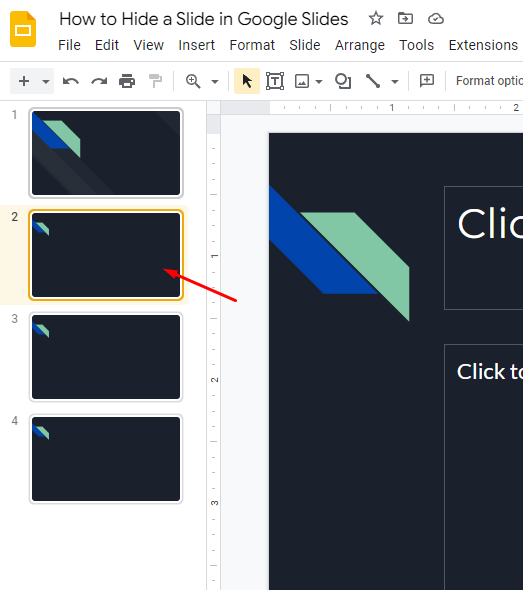Select the paint format tool
The width and height of the screenshot is (523, 590).
pyautogui.click(x=155, y=81)
